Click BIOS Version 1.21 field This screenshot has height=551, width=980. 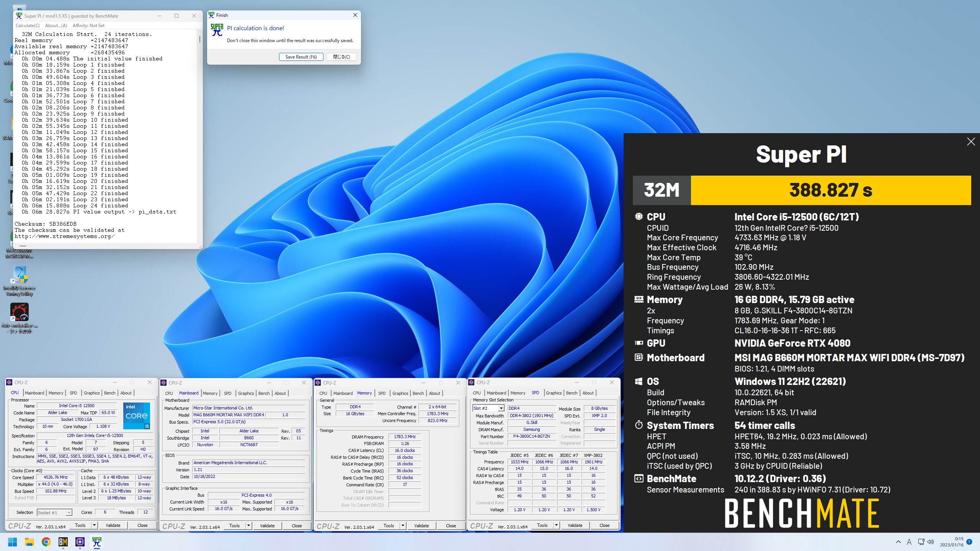point(249,469)
